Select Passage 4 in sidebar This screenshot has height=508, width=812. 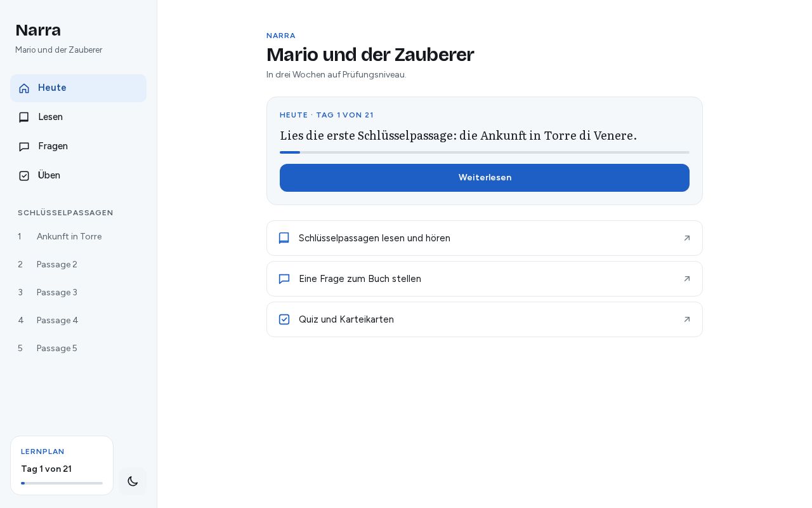78,321
